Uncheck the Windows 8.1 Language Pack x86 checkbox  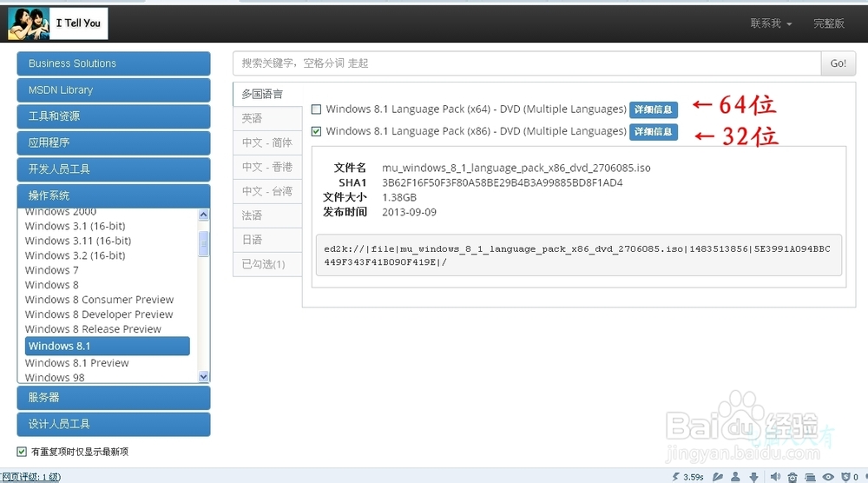(x=316, y=131)
